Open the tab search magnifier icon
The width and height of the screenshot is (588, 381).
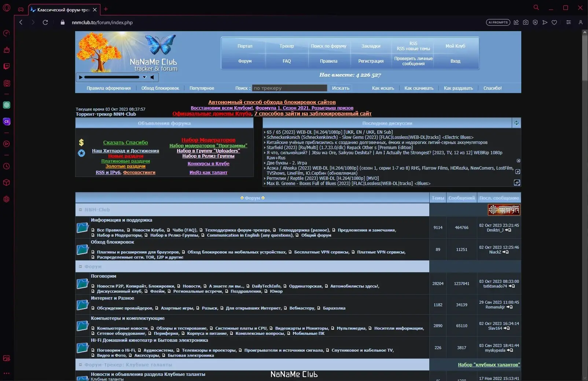click(536, 7)
